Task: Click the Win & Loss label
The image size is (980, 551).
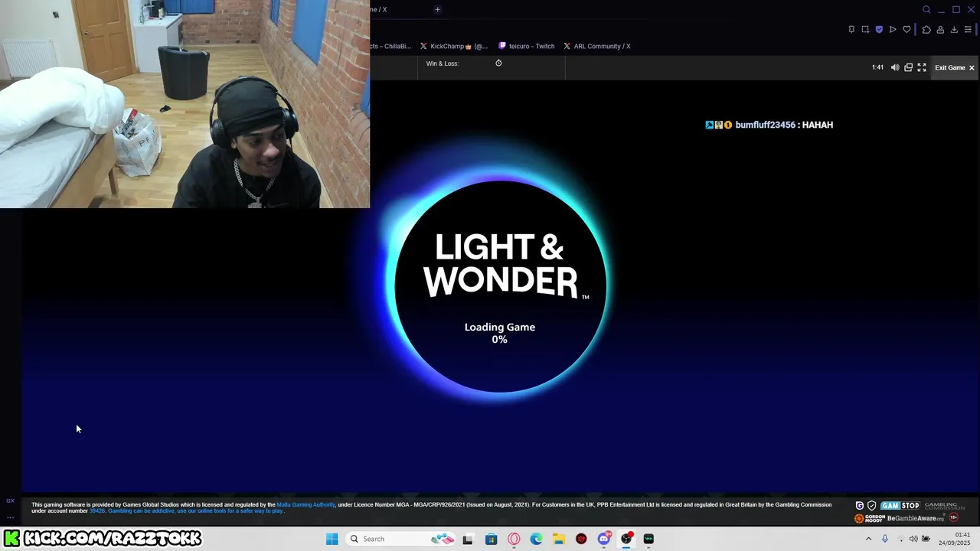Action: point(443,64)
